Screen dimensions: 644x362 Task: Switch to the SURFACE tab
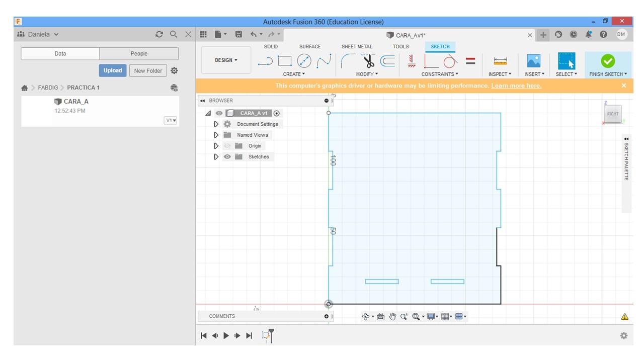310,47
